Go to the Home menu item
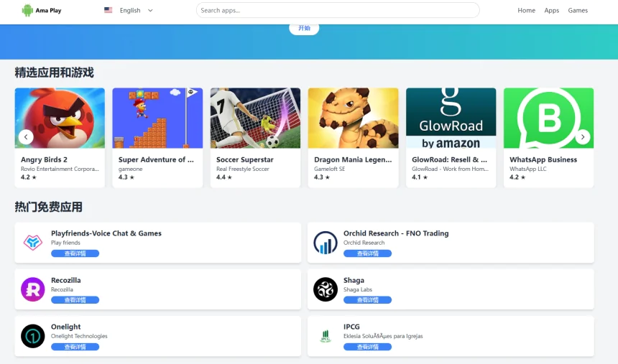The image size is (618, 364). point(526,11)
